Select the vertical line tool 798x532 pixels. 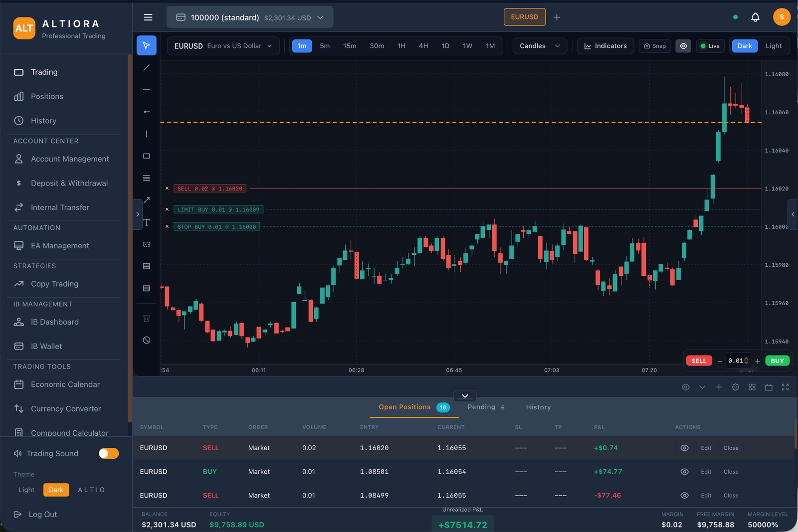pos(146,134)
